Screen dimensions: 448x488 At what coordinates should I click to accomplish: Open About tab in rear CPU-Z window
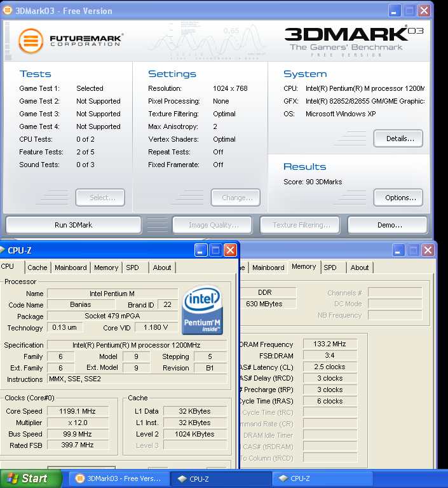click(360, 268)
